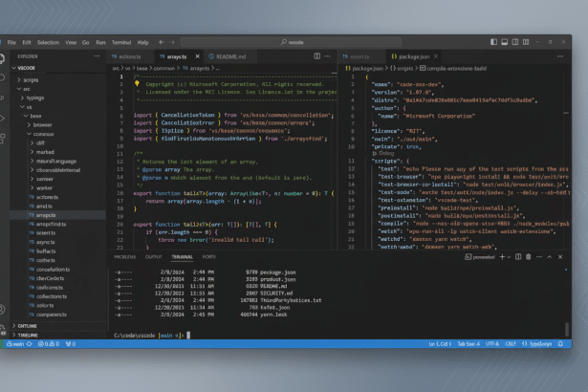This screenshot has height=392, width=588.
Task: Create a new terminal with plus icon
Action: click(502, 257)
